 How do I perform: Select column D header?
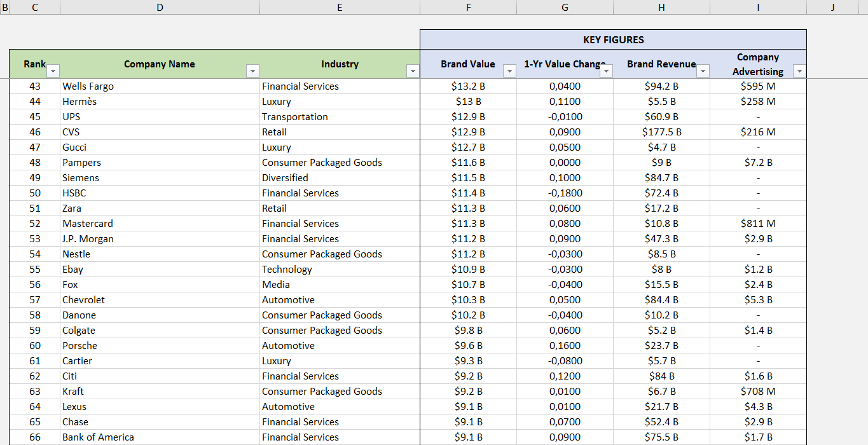click(160, 7)
